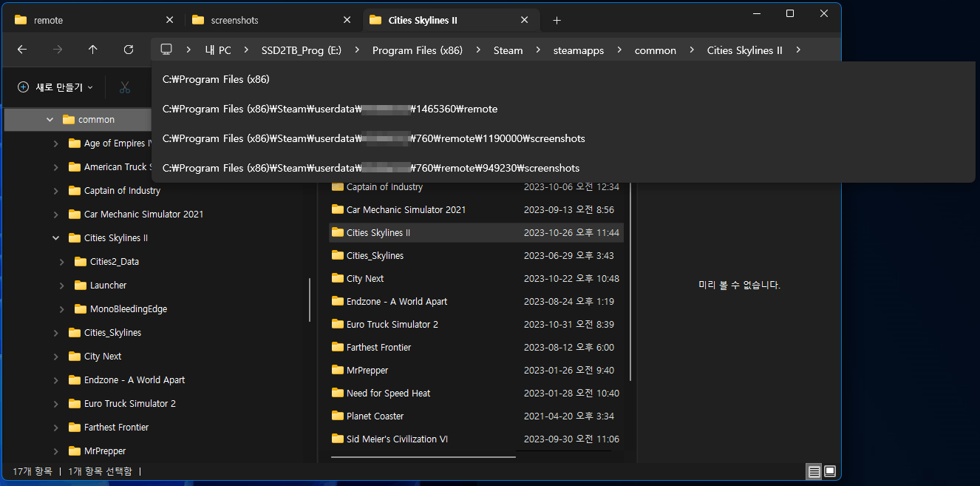Switch to large thumbnails view icon

pyautogui.click(x=830, y=471)
